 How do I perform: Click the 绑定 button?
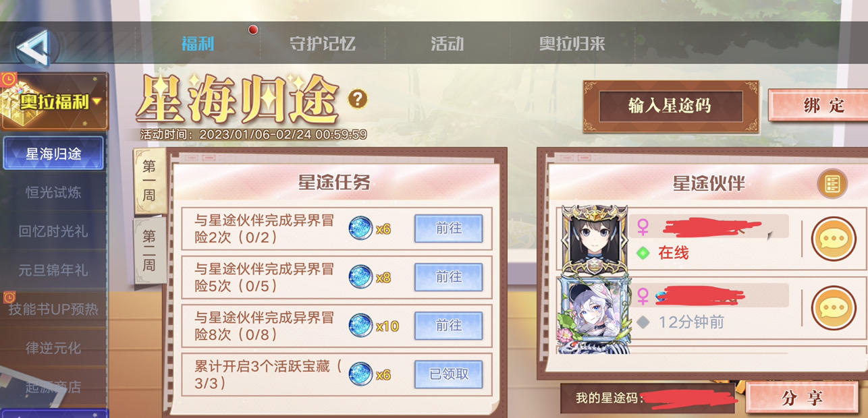pyautogui.click(x=817, y=106)
